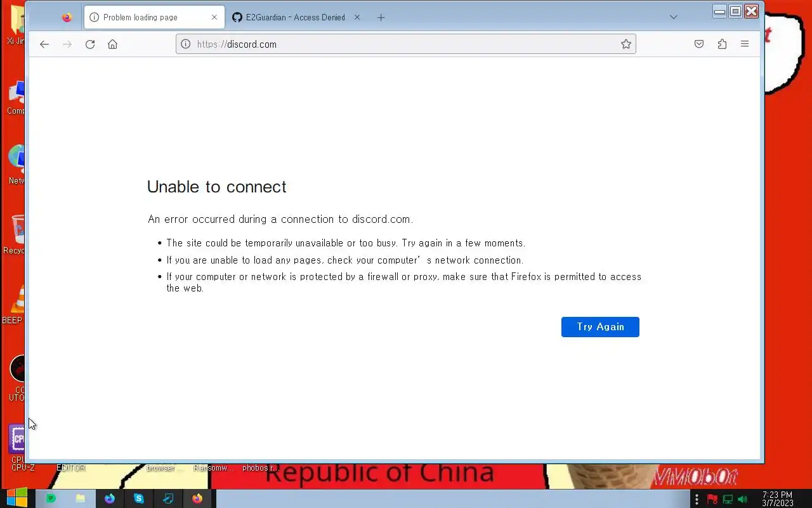Click the 'Unable to connect' heading
812x508 pixels.
(216, 187)
